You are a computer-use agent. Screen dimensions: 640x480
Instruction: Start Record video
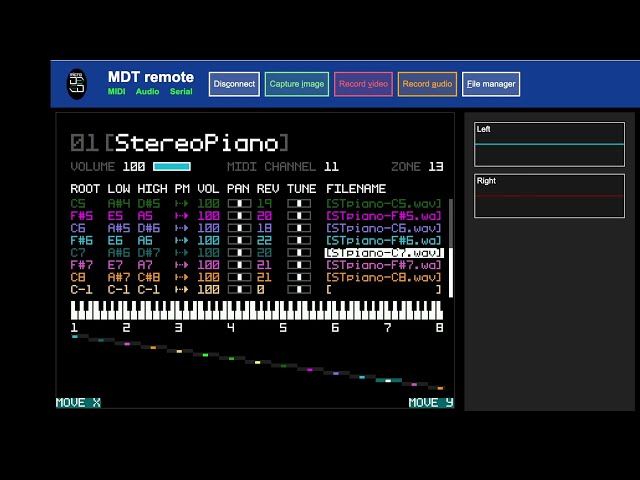(x=363, y=84)
